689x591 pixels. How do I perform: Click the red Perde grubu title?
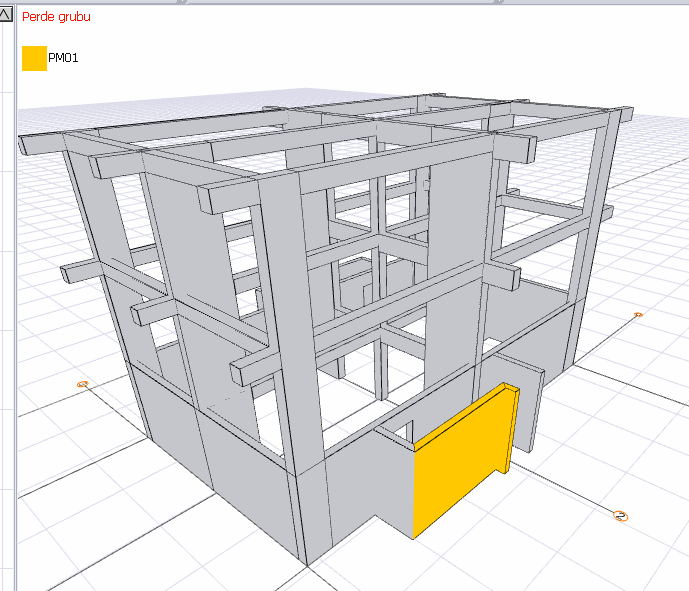56,17
